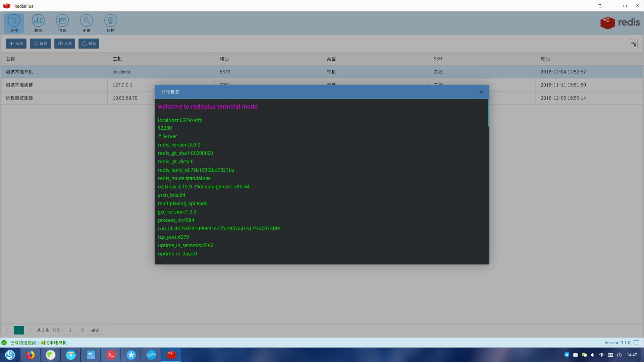Viewport: 644px width, 362px height.
Task: Click the monitor icon beside Version 3.1.0
Action: pyautogui.click(x=636, y=343)
